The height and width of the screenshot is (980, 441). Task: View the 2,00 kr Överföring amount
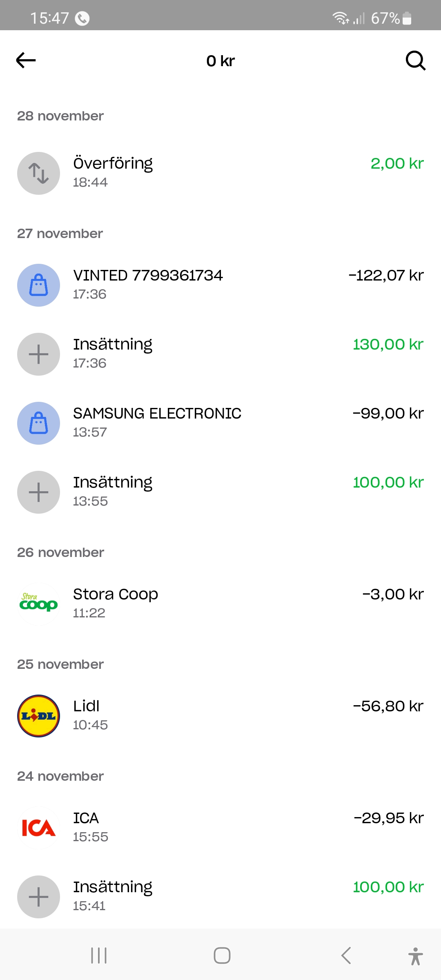click(x=397, y=164)
